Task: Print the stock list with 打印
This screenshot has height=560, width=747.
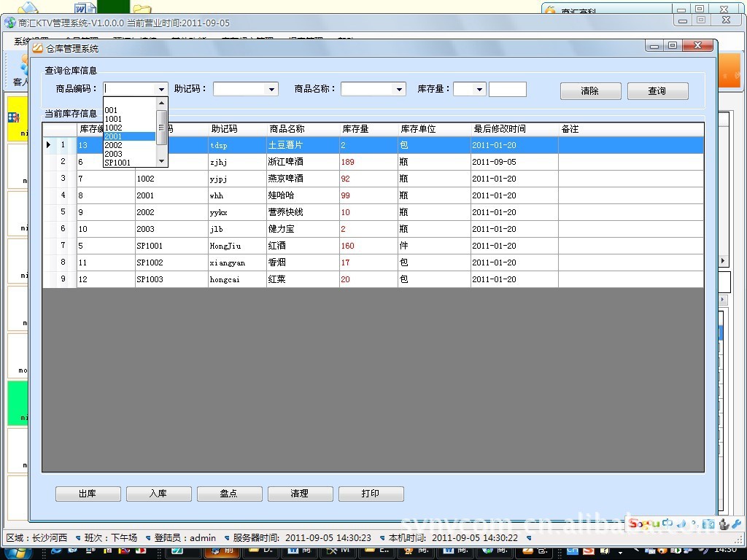Action: [x=371, y=494]
